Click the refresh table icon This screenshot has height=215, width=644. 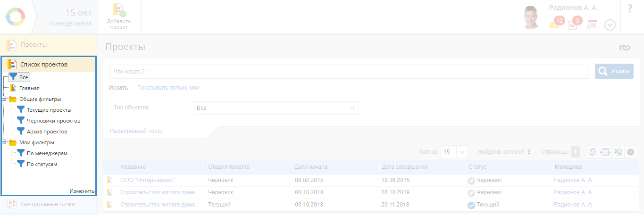[x=592, y=152]
